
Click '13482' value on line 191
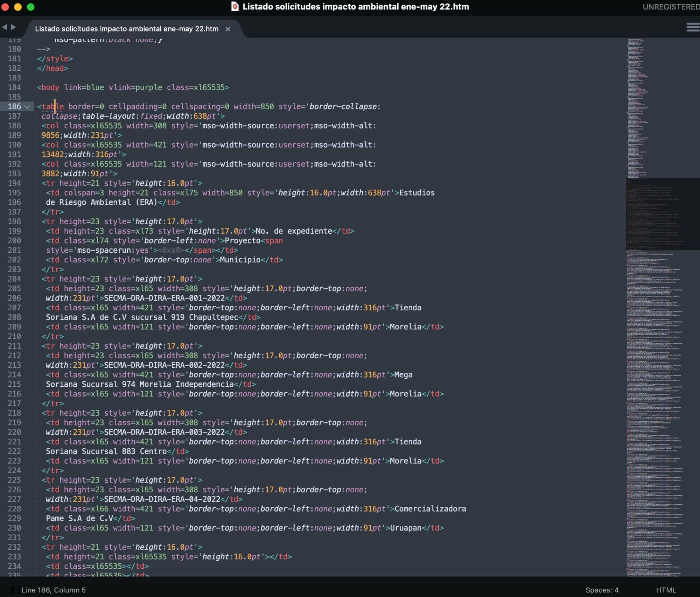pyautogui.click(x=52, y=154)
